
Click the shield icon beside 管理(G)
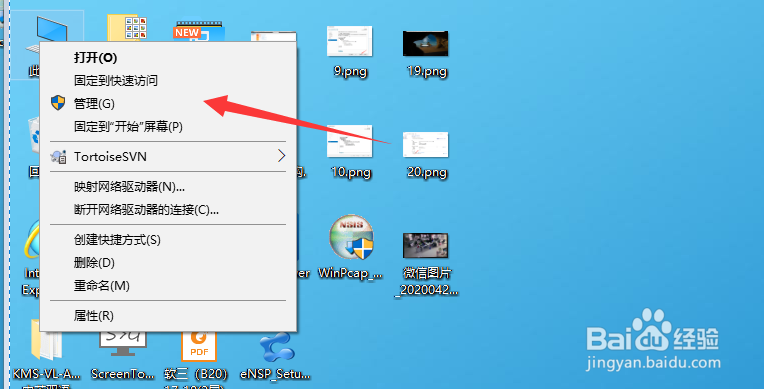click(x=58, y=103)
